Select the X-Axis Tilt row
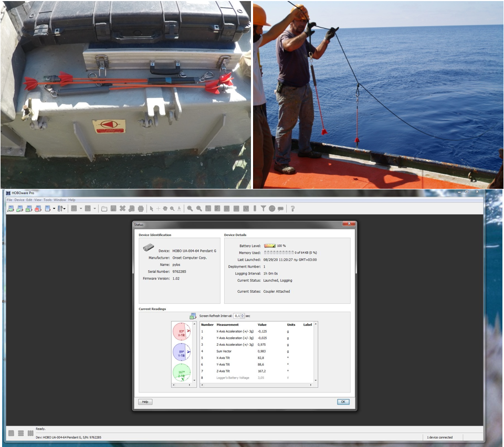 coord(257,358)
